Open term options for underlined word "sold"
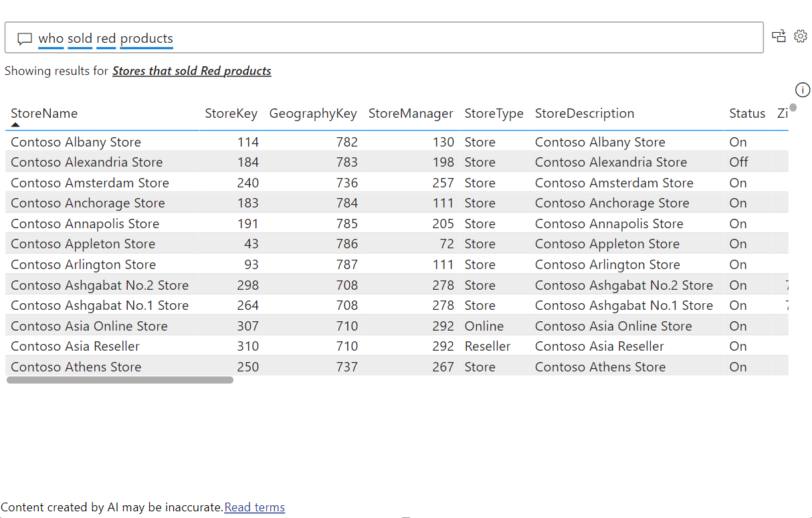The image size is (812, 518). (x=80, y=39)
